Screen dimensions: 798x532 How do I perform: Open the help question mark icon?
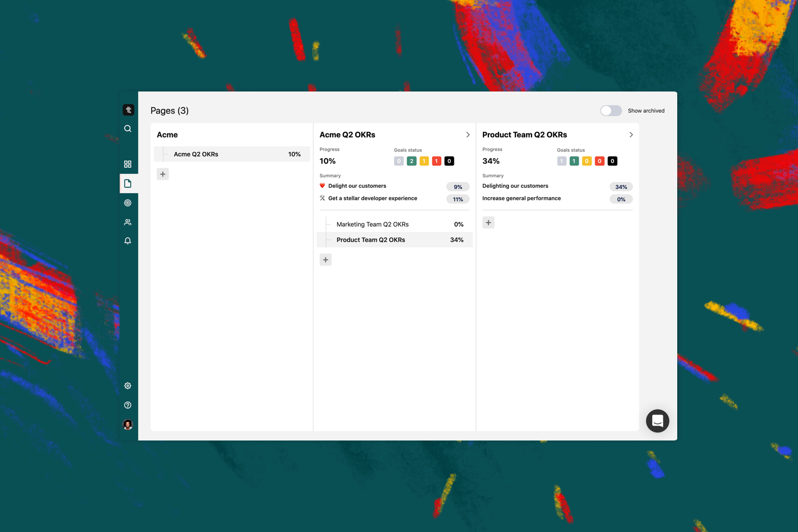[x=128, y=405]
